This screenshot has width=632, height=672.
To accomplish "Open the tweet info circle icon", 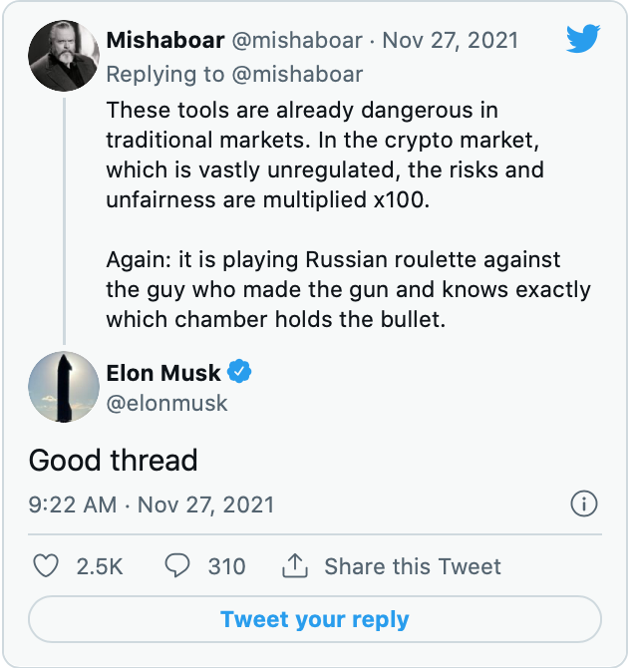I will [584, 504].
